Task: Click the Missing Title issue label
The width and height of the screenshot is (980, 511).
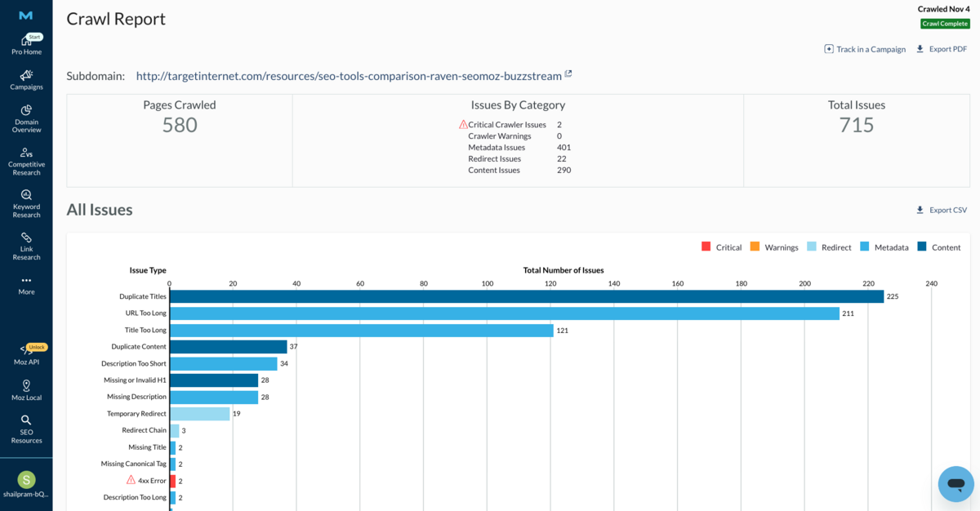Action: click(147, 447)
